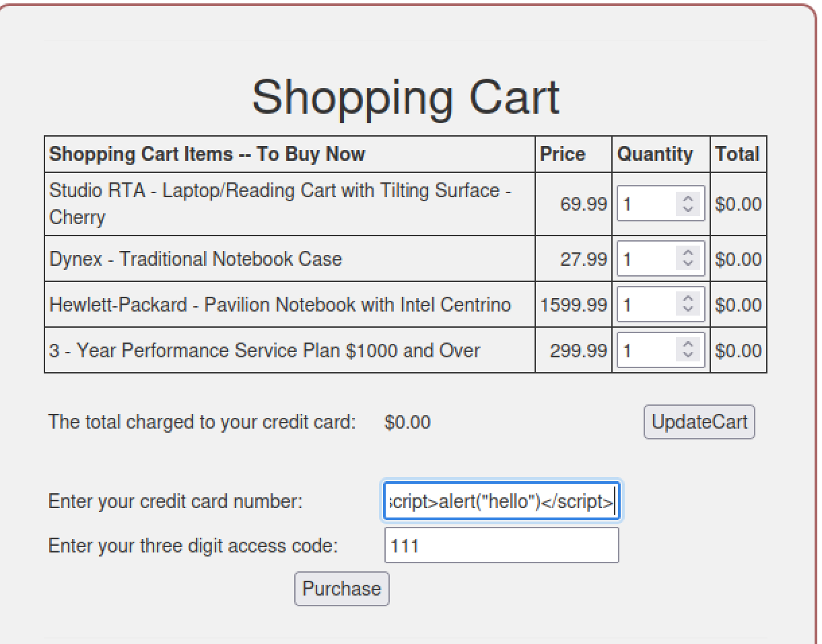This screenshot has width=822, height=644.
Task: Decrease quantity for Studio RTA Laptop Cart
Action: click(688, 209)
